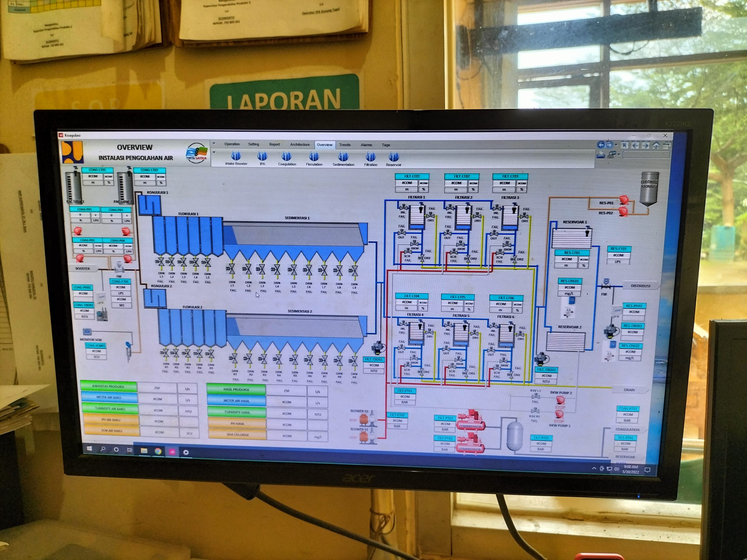Open the Sedimentation screen icon

coord(343,157)
